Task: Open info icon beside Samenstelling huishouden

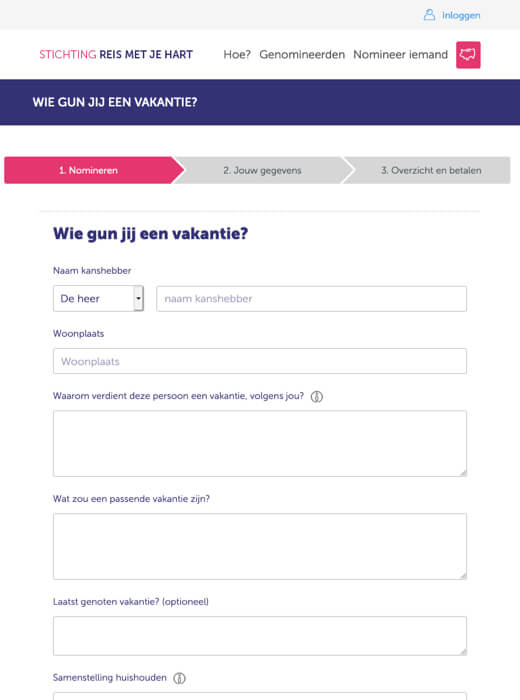Action: coord(179,678)
